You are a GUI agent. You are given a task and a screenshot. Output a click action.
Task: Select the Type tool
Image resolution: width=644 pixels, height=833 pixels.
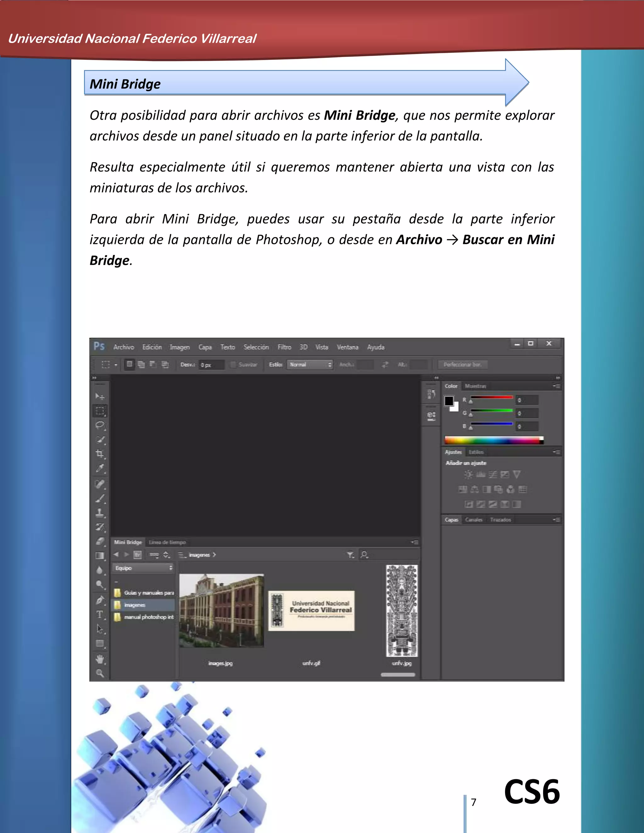100,615
